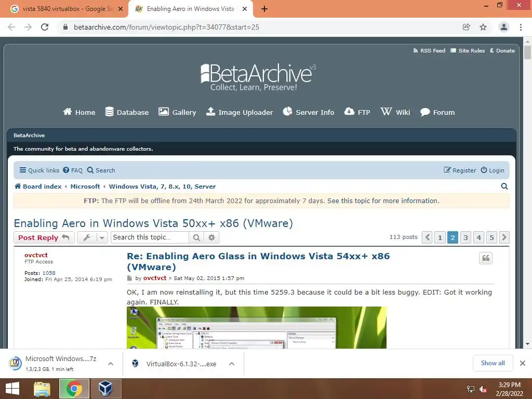Open the FTP menu item

click(357, 112)
